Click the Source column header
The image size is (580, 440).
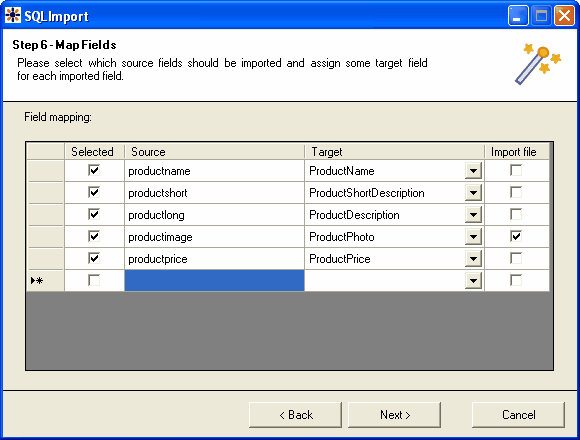pyautogui.click(x=214, y=152)
